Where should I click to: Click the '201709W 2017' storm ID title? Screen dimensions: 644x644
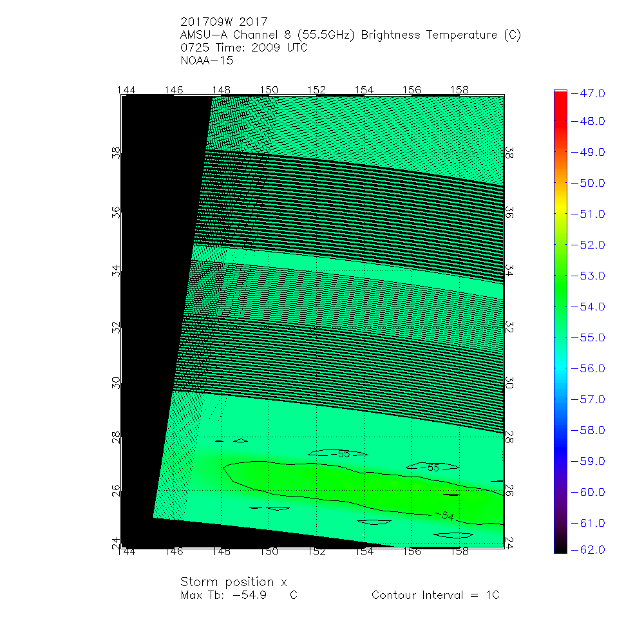click(x=223, y=21)
